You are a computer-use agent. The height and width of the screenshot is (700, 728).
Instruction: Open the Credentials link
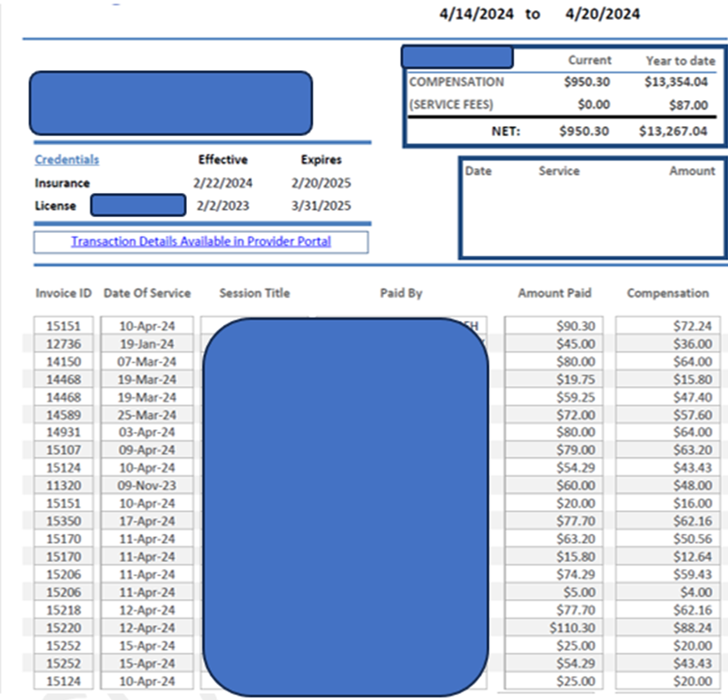click(x=66, y=160)
